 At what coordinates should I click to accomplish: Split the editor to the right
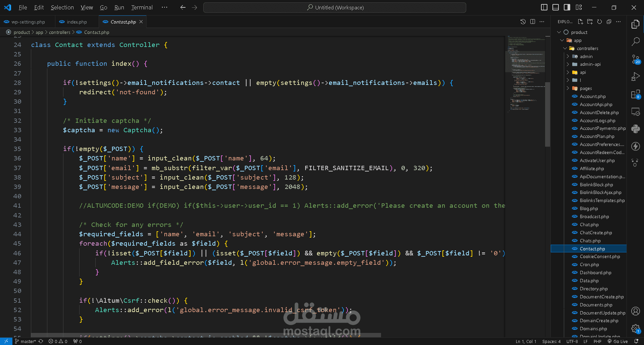click(533, 21)
